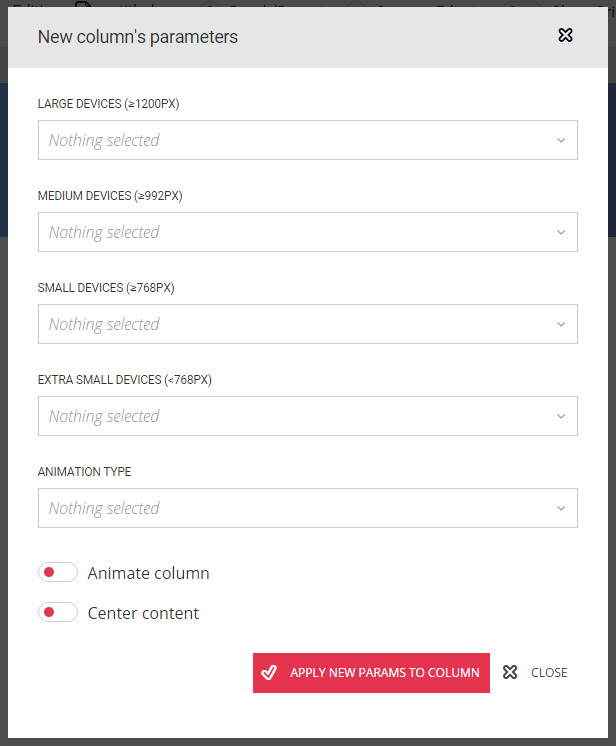The image size is (616, 746).
Task: Open the Animation Type dropdown
Action: click(x=307, y=508)
